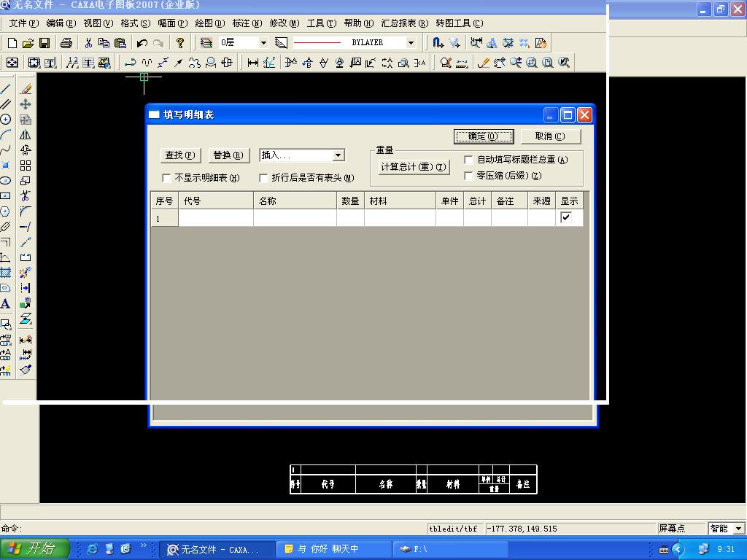Click Internet Explorer quick launch icon
This screenshot has height=560, width=747.
tap(92, 549)
